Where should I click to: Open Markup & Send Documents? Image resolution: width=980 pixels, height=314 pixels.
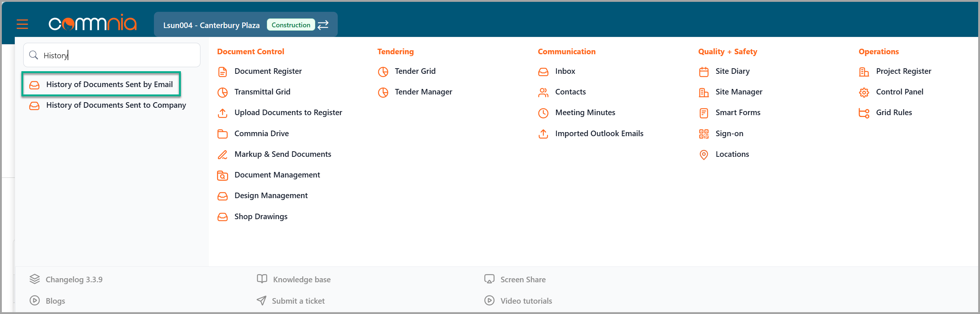[283, 154]
